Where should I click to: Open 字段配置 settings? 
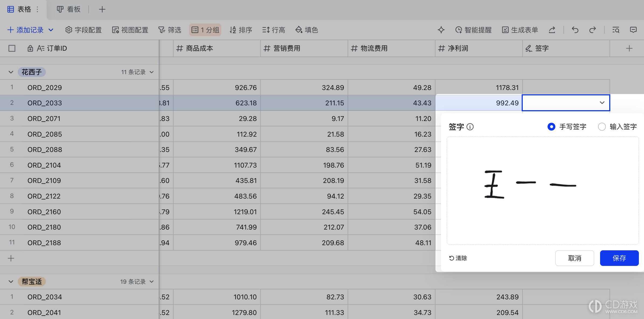(84, 30)
